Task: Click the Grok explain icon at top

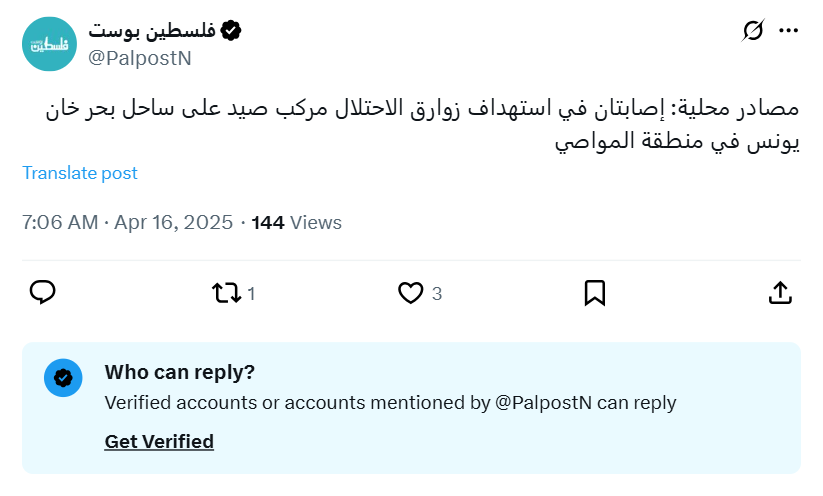Action: coord(753,32)
